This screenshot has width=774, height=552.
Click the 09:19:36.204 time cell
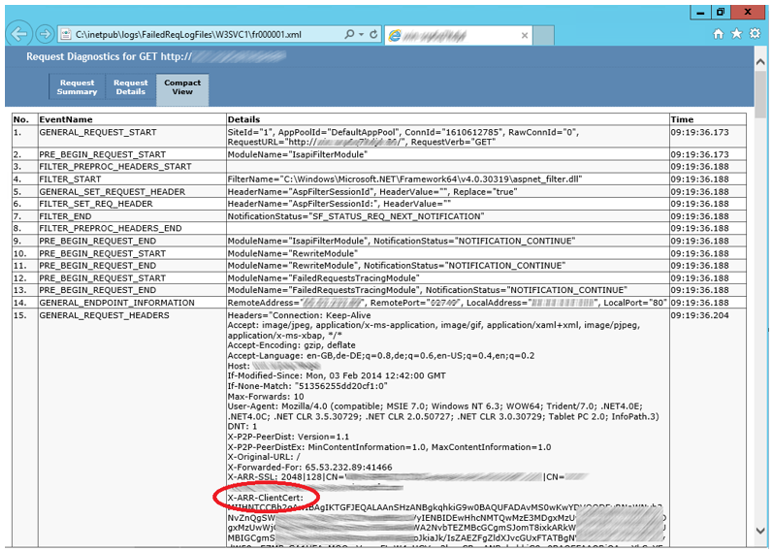699,315
